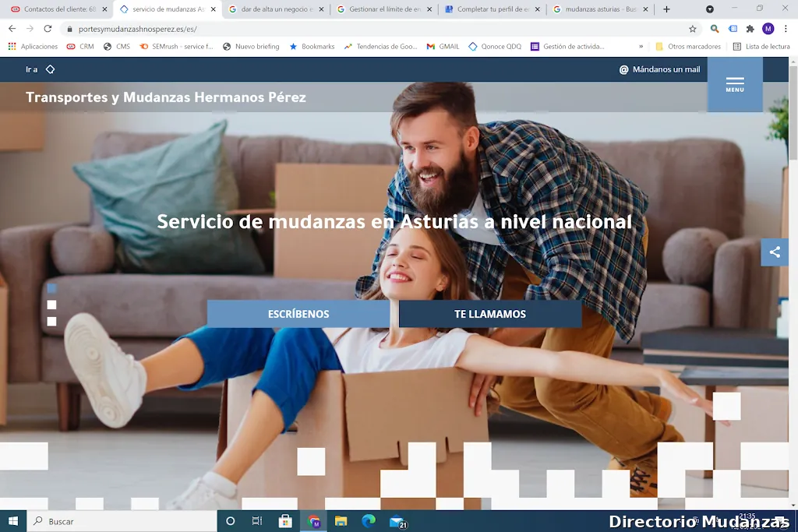798x532 pixels.
Task: Open File Explorer from taskbar
Action: pyautogui.click(x=341, y=521)
